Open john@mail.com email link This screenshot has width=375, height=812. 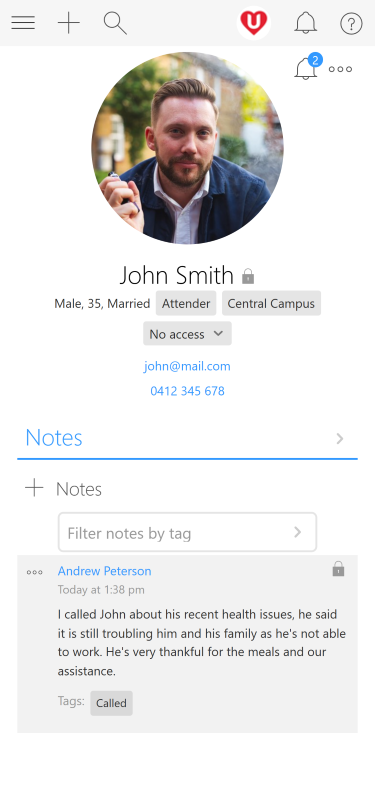click(x=187, y=366)
